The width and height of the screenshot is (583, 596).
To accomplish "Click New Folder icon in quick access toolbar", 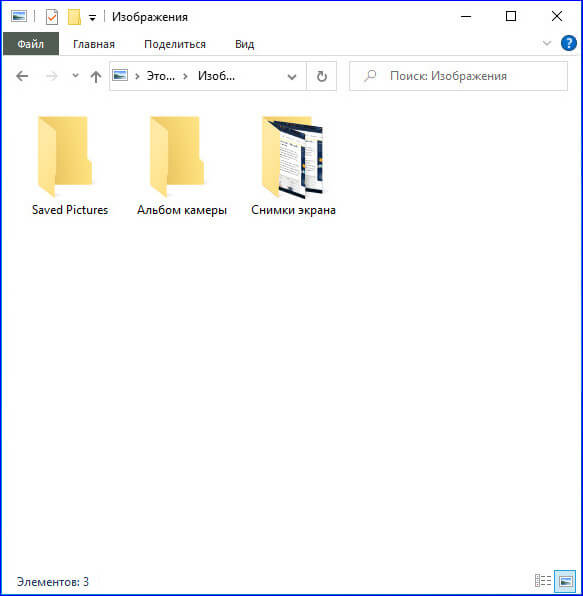I will [x=74, y=17].
